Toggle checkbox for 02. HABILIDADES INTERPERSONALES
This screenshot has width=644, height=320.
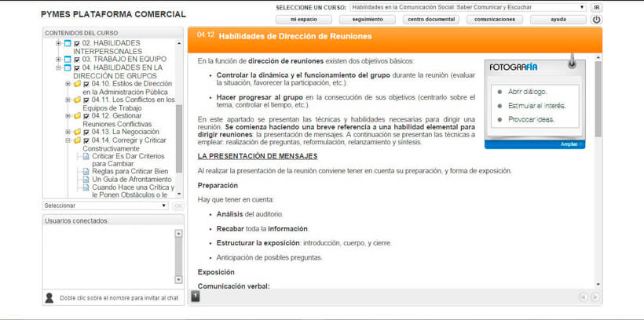pos(77,43)
